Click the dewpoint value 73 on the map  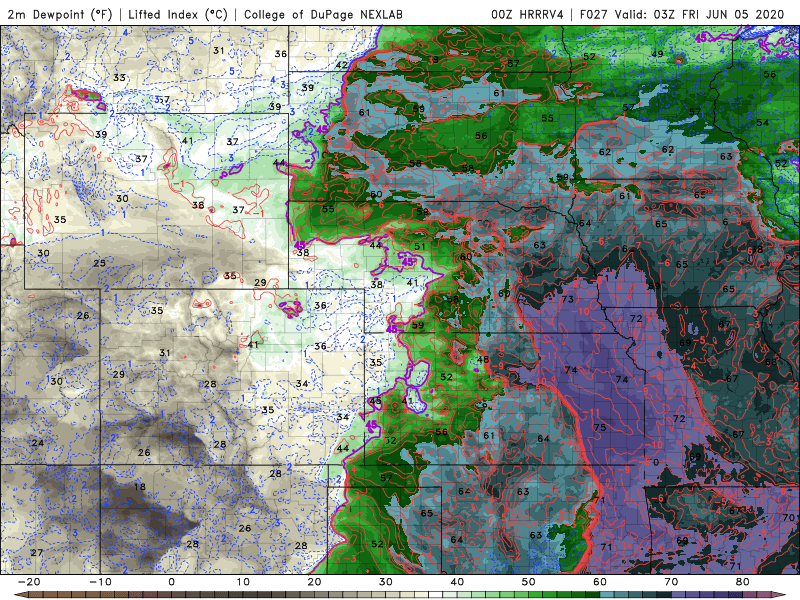coord(568,299)
